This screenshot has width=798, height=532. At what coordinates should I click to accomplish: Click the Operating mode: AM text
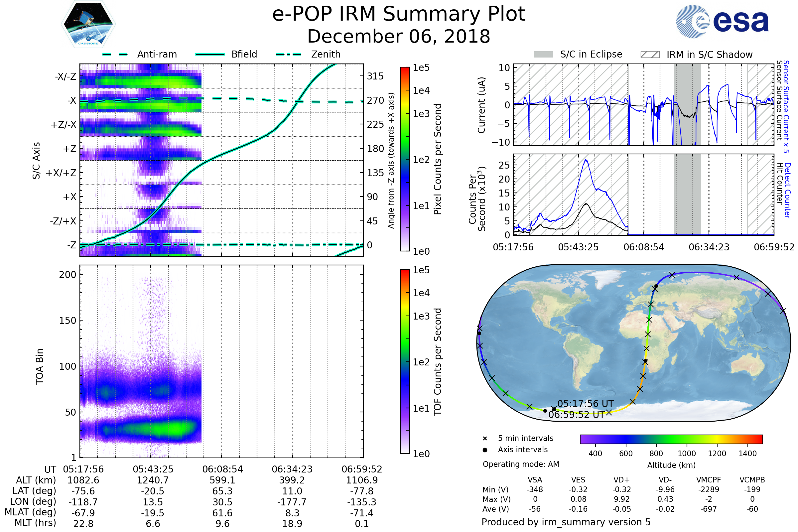pos(521,464)
